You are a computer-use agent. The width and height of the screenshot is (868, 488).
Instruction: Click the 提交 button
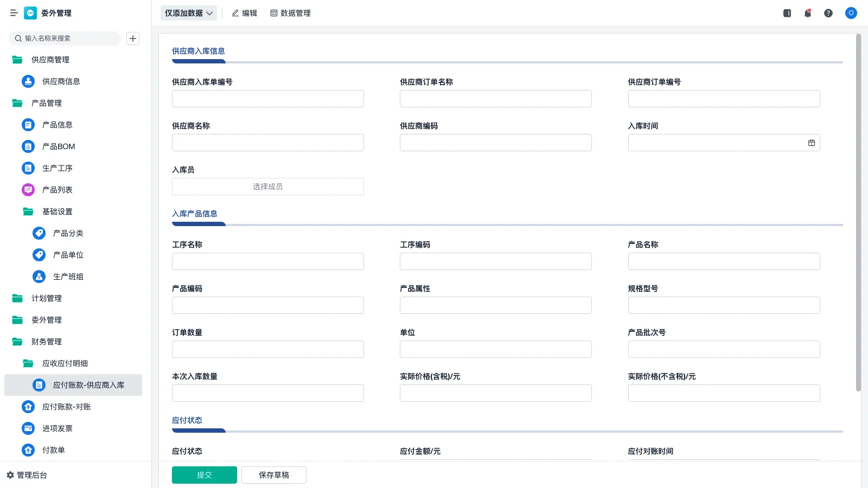[x=205, y=474]
